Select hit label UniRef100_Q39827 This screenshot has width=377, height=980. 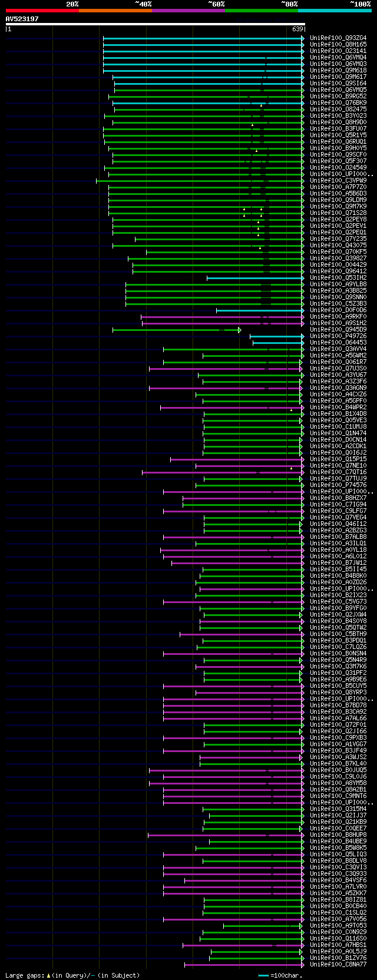tap(338, 259)
